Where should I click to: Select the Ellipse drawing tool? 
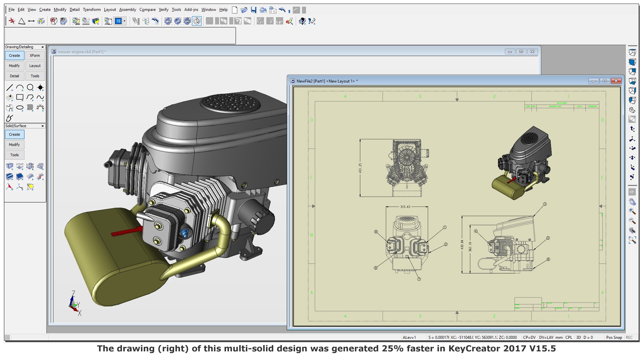point(20,108)
